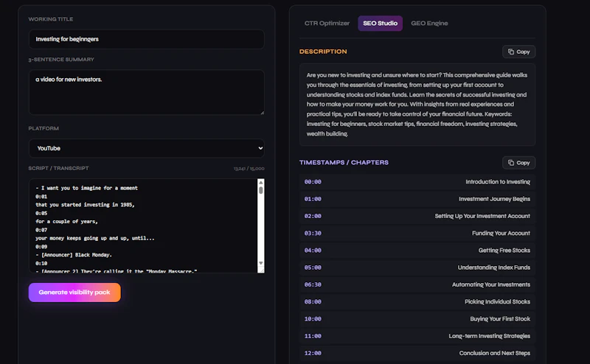Select the 05:00 Understanding Index Funds chapter

click(x=417, y=267)
